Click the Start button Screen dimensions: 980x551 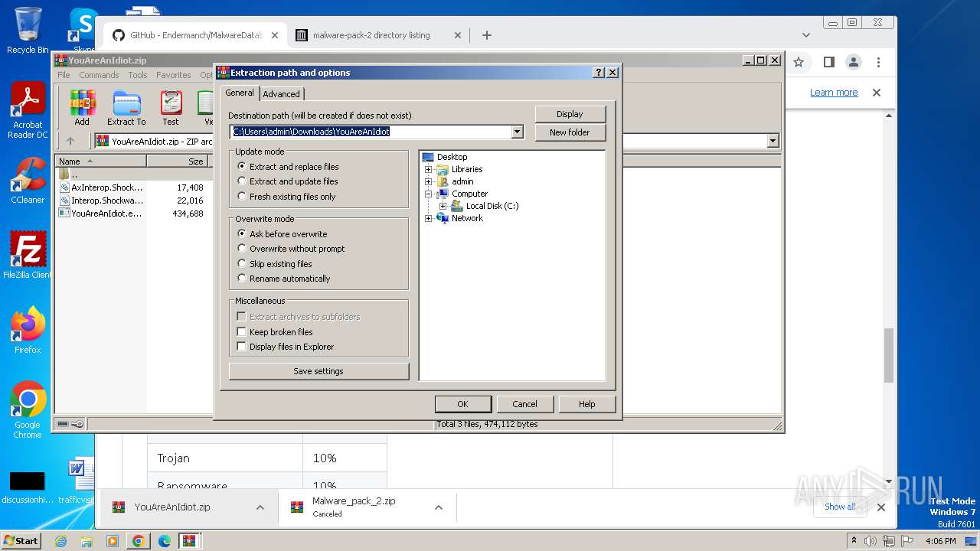21,541
